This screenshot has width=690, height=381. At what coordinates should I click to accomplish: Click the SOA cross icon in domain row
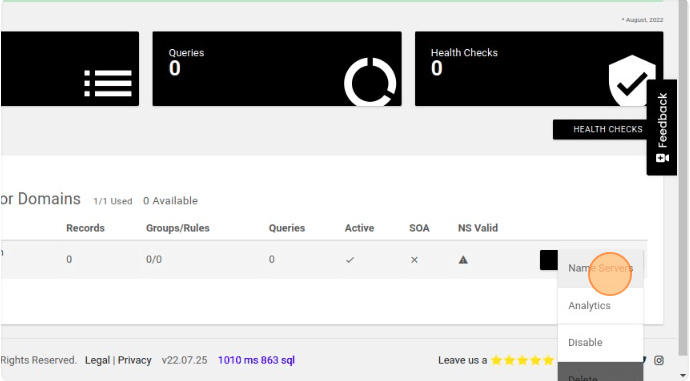click(414, 260)
